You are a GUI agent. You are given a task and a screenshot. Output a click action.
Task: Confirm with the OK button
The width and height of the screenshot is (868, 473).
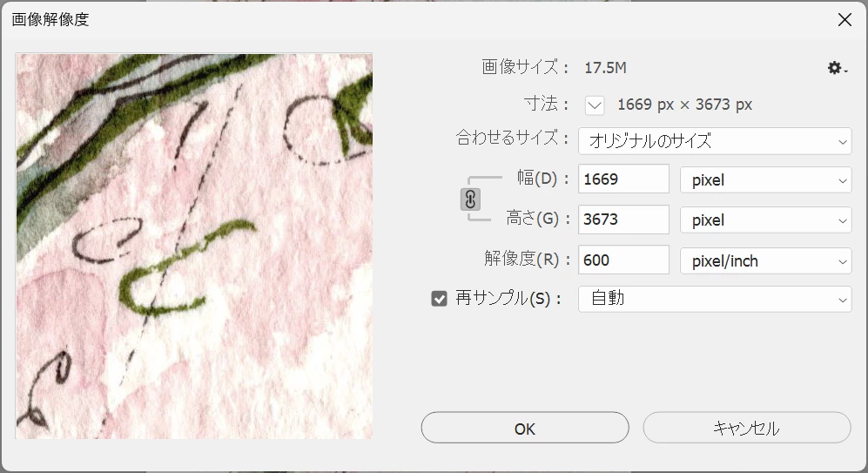coord(525,428)
